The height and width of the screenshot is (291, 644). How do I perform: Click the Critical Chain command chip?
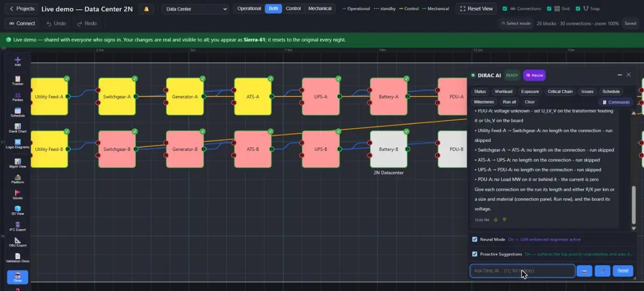[x=560, y=92]
